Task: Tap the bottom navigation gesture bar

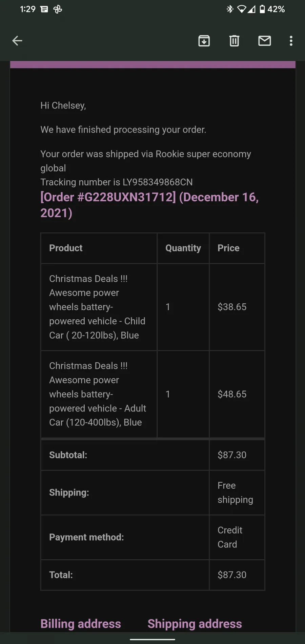Action: click(152, 639)
